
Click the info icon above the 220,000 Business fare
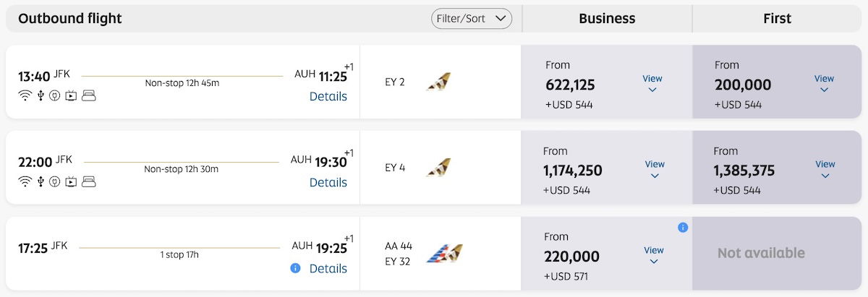click(x=683, y=227)
